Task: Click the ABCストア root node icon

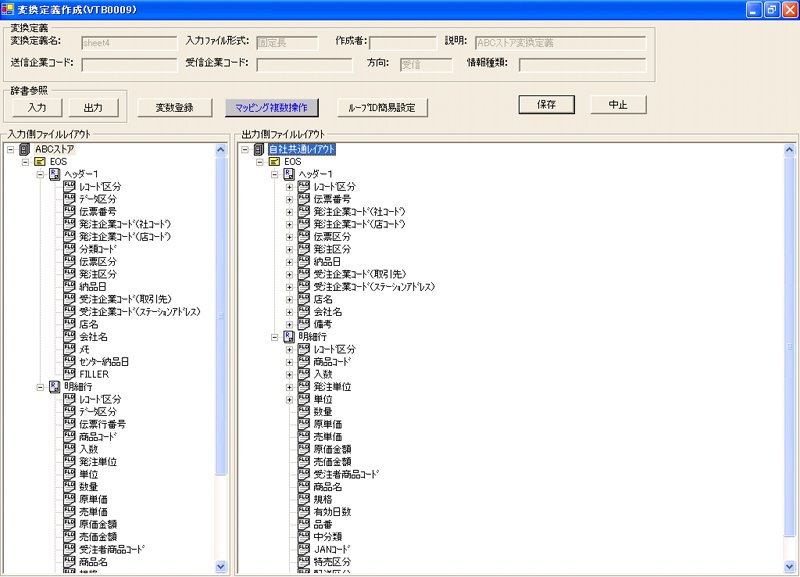Action: (24, 149)
